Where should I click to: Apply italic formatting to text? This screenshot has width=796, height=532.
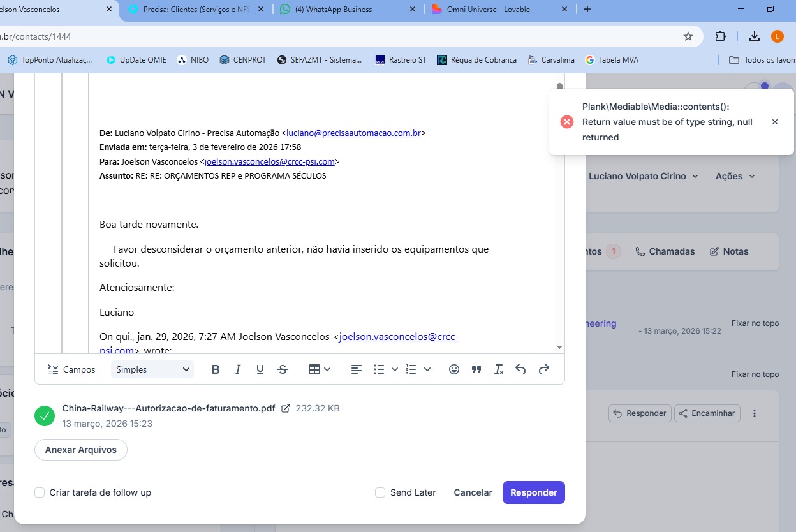pyautogui.click(x=238, y=369)
